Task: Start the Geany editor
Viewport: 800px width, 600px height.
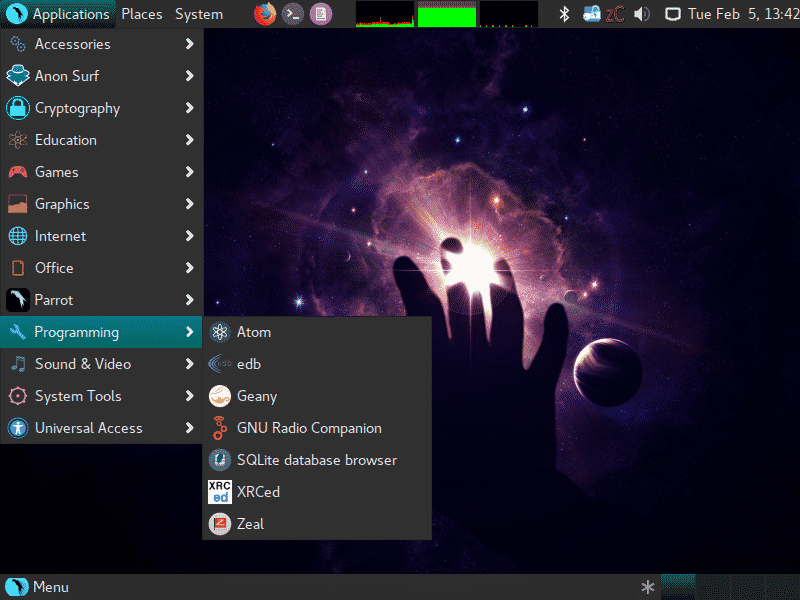Action: [x=256, y=396]
